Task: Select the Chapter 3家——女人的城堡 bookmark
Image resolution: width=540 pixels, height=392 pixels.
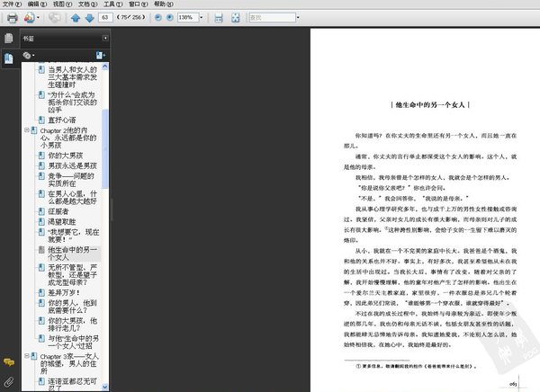Action: coord(69,363)
